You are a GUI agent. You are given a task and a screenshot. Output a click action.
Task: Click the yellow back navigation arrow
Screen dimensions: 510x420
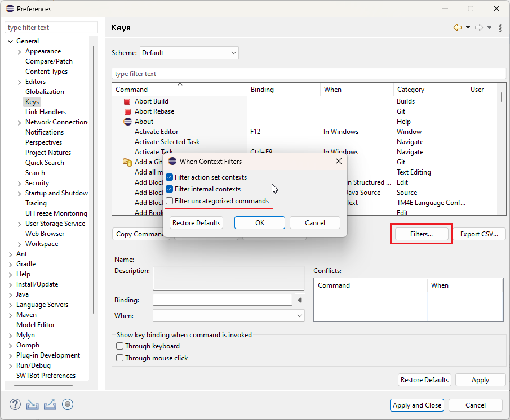click(x=458, y=28)
